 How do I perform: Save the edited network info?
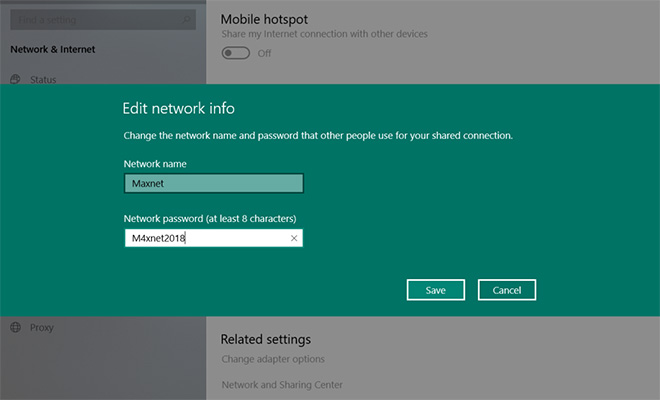pyautogui.click(x=435, y=290)
